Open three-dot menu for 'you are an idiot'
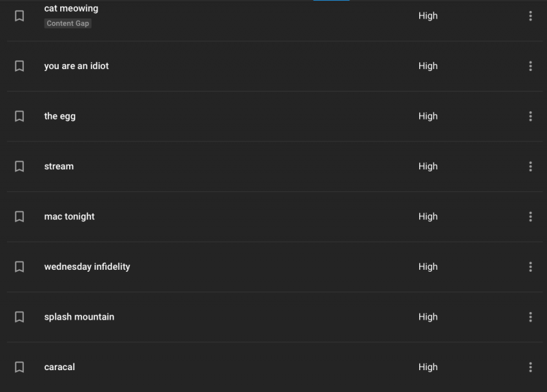 pyautogui.click(x=531, y=66)
